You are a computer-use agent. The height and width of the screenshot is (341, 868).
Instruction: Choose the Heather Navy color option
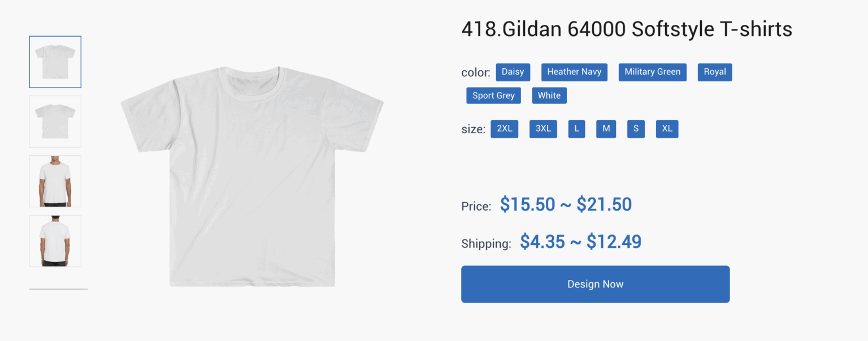pos(574,72)
